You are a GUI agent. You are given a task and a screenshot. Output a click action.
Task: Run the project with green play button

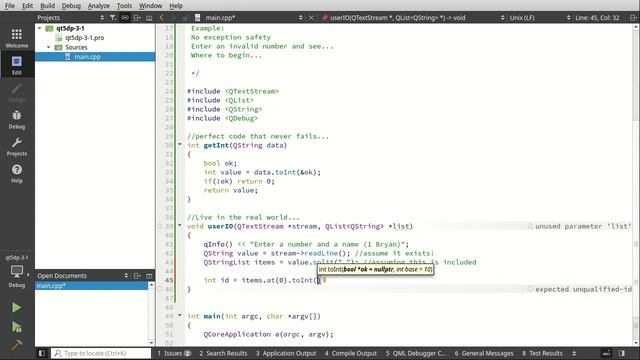point(17,307)
